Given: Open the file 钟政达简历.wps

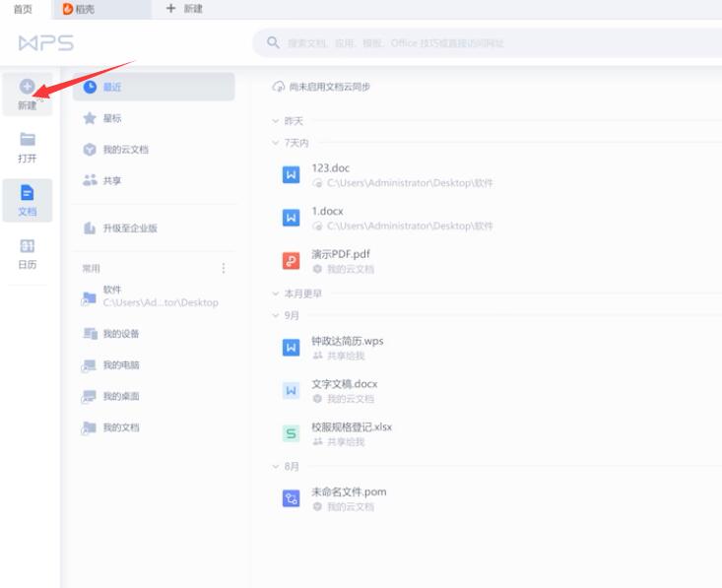Looking at the screenshot, I should click(348, 341).
